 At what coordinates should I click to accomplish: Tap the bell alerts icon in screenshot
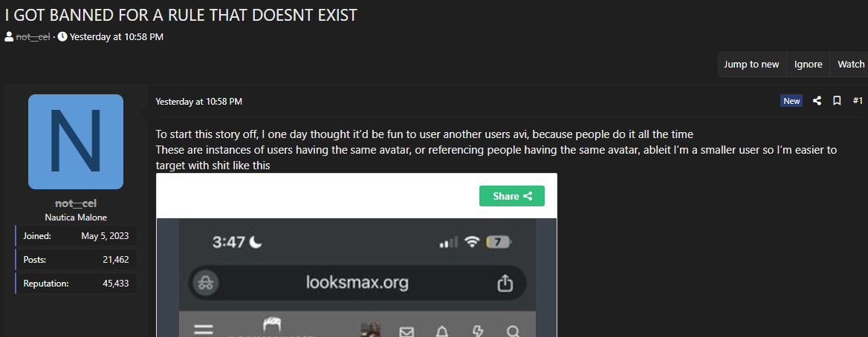[441, 332]
